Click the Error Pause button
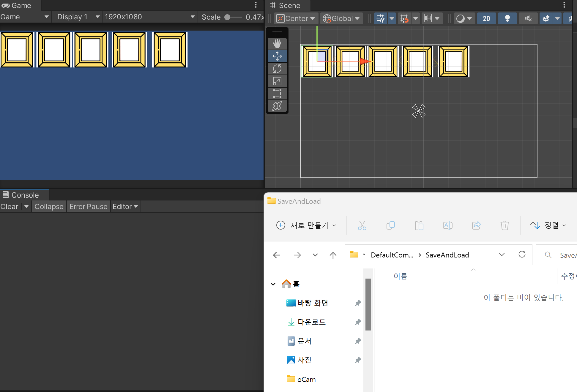This screenshot has height=392, width=577. coord(88,206)
